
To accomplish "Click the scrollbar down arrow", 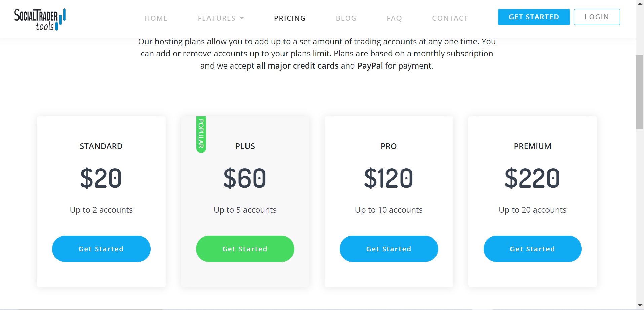I will 640,306.
